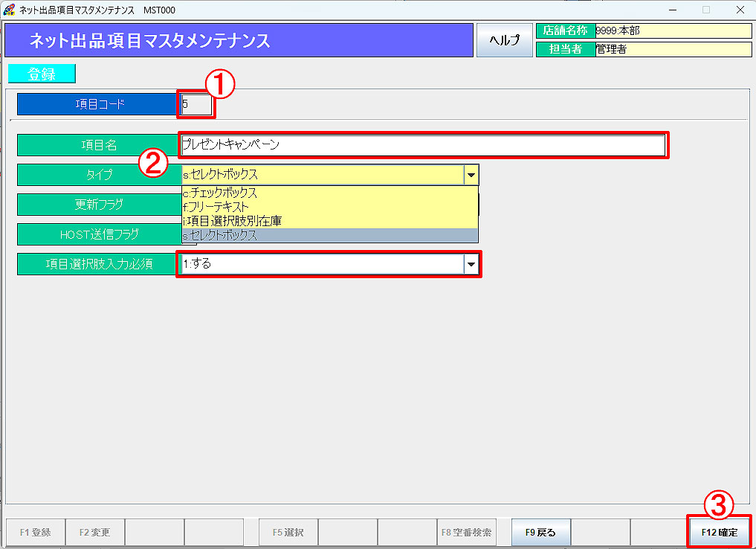Click the F1 登録 function button
The height and width of the screenshot is (549, 756).
pyautogui.click(x=35, y=532)
